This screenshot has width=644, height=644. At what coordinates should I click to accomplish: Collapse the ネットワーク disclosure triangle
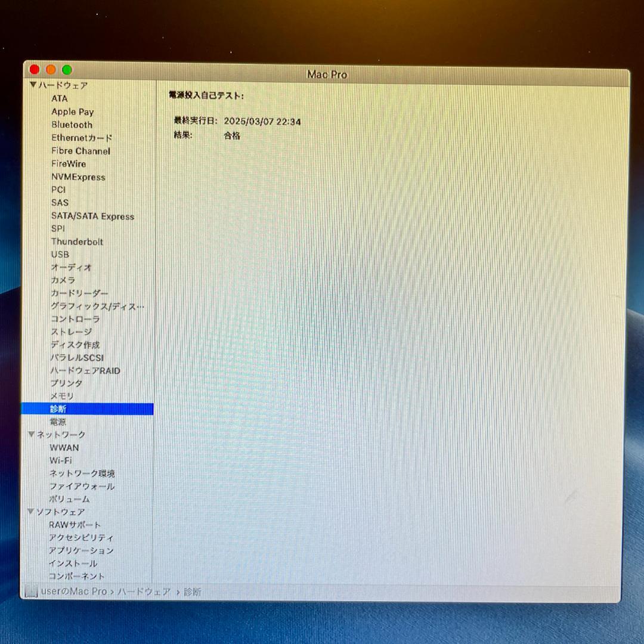31,435
